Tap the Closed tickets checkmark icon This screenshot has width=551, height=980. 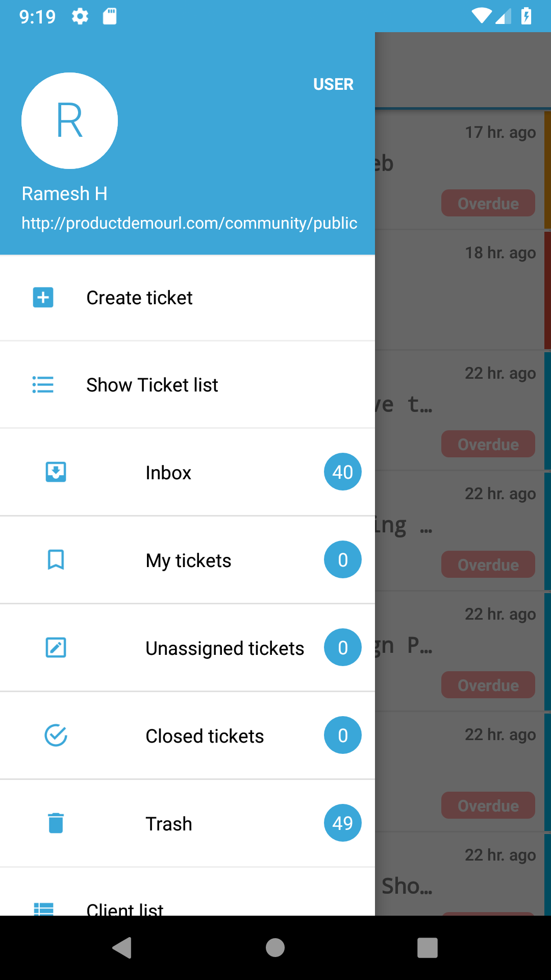coord(56,736)
